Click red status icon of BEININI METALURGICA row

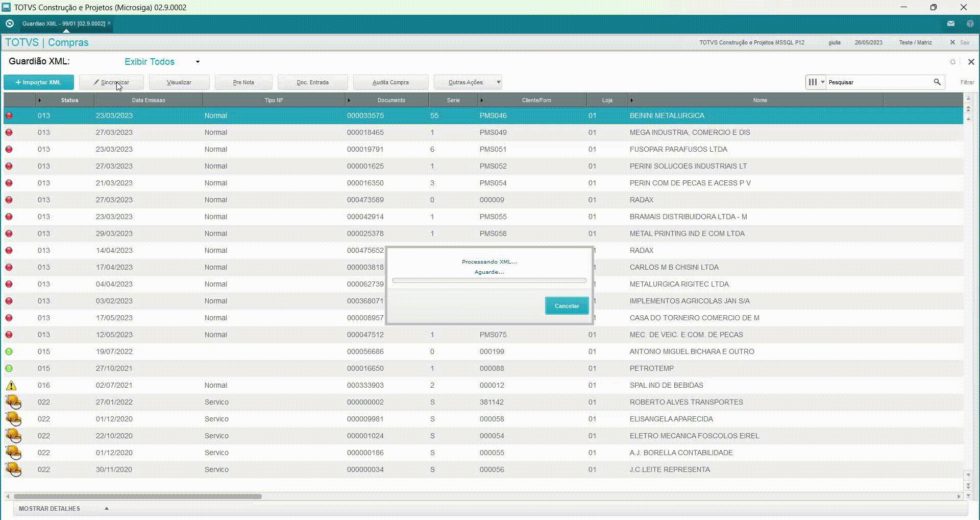point(9,115)
